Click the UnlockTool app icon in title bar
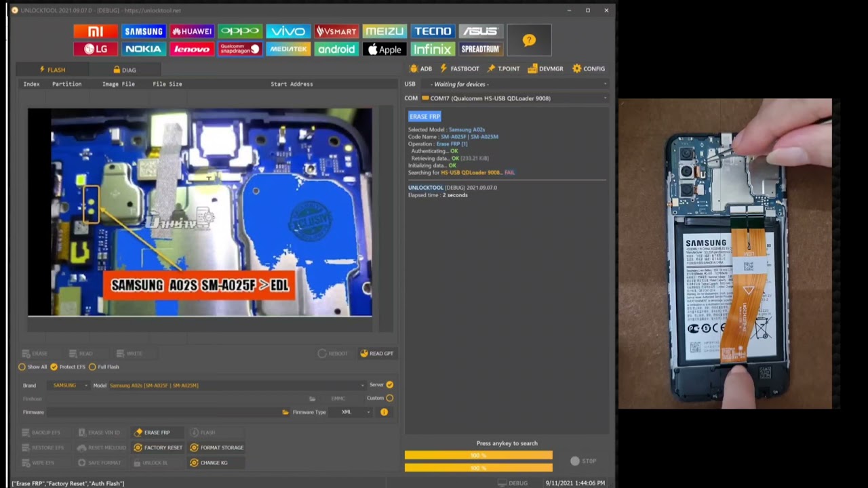This screenshot has height=488, width=868. [15, 10]
